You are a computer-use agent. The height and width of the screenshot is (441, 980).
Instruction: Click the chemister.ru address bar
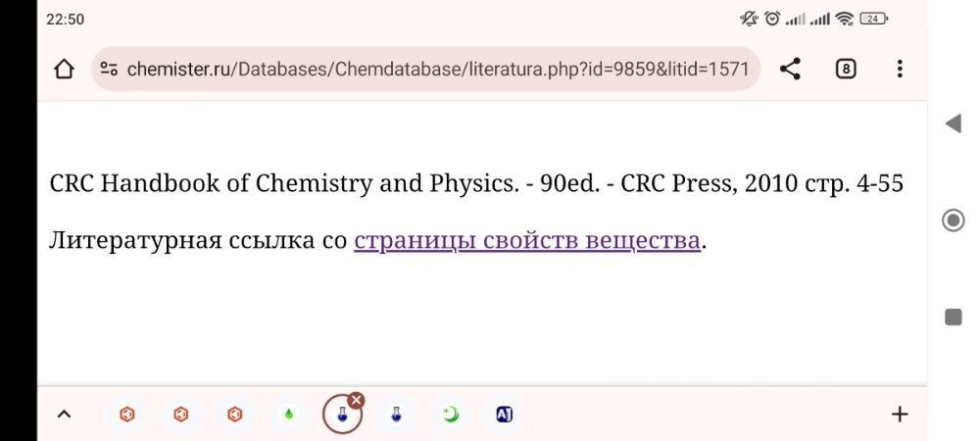(436, 70)
